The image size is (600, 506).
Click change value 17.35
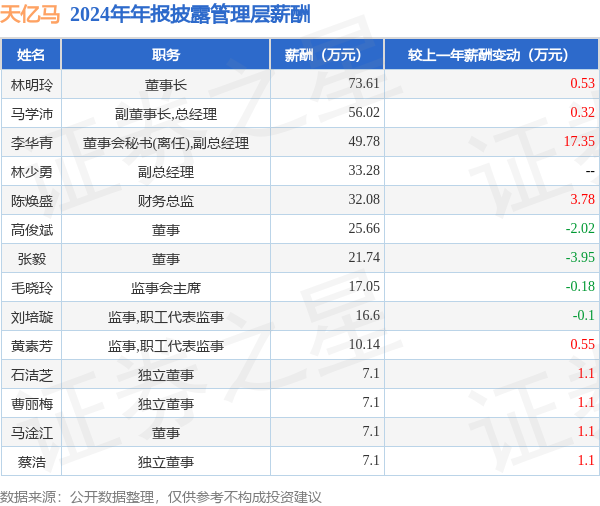pyautogui.click(x=579, y=141)
